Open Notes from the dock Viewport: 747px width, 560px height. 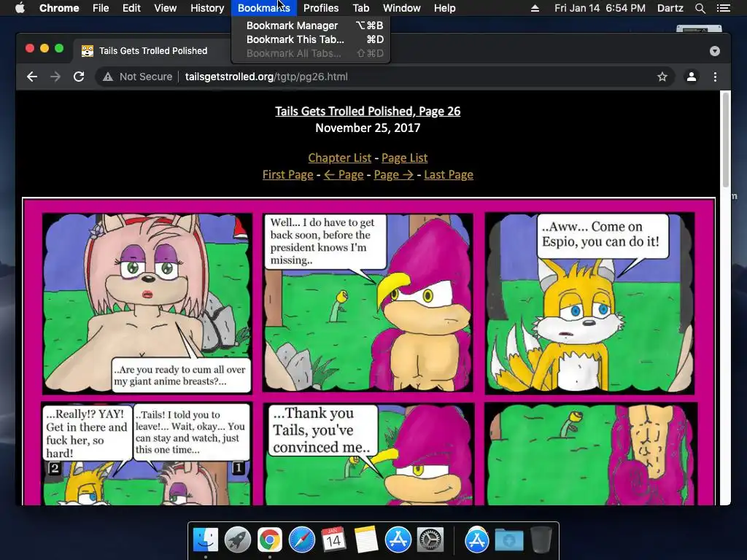click(366, 540)
